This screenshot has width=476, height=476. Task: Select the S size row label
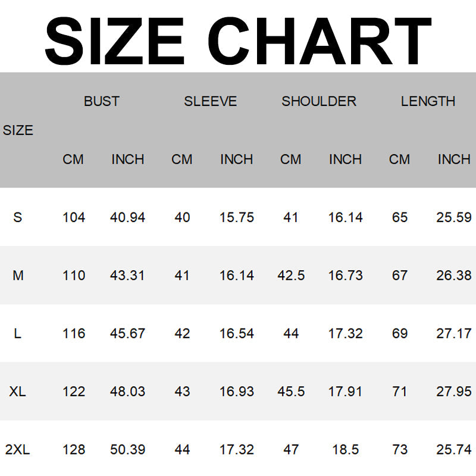[17, 217]
